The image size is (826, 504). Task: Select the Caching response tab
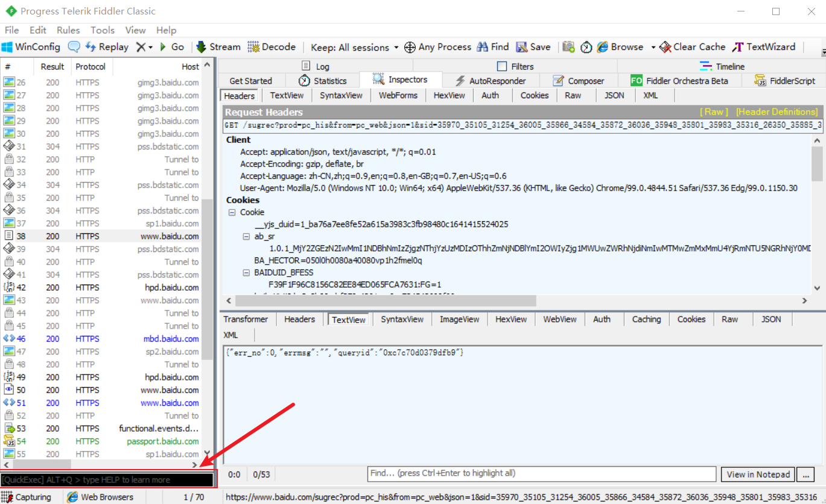(x=646, y=320)
